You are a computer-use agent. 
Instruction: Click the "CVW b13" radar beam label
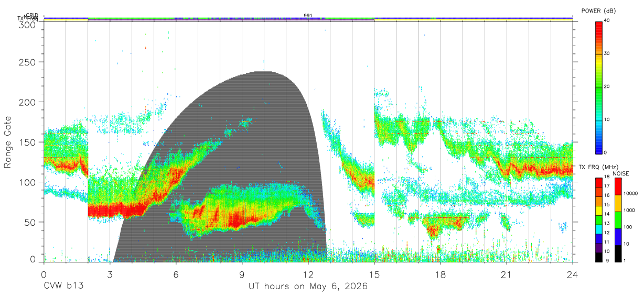63,287
